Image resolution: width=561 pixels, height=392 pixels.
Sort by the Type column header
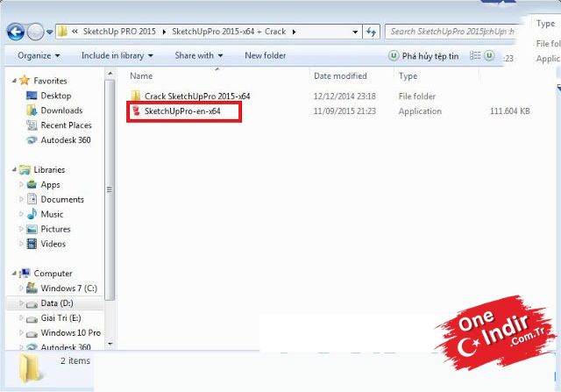coord(408,76)
